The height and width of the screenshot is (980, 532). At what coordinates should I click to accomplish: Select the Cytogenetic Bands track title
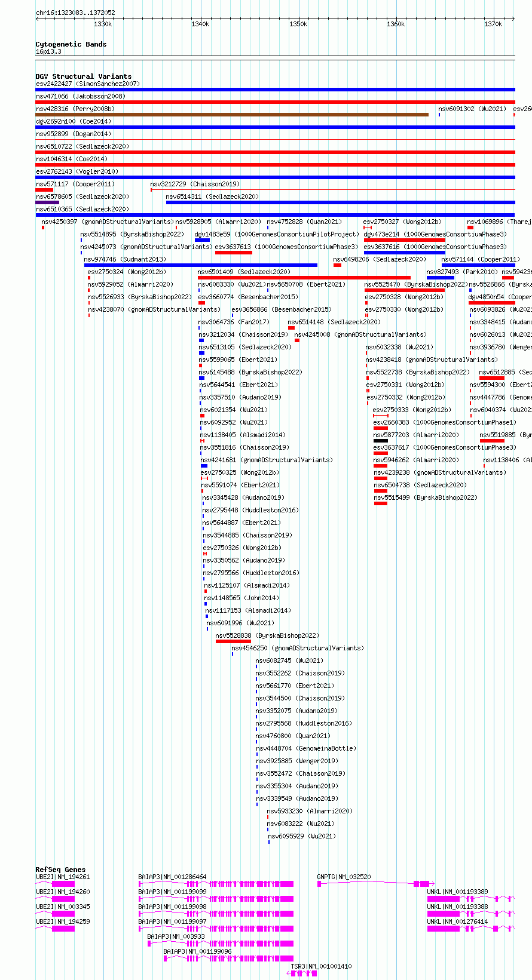point(71,44)
